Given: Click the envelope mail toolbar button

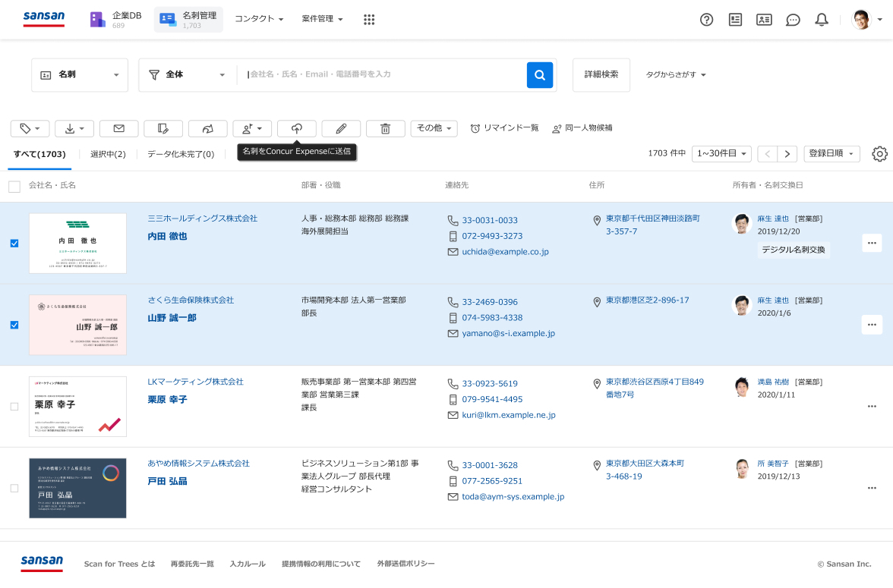Looking at the screenshot, I should (x=119, y=129).
